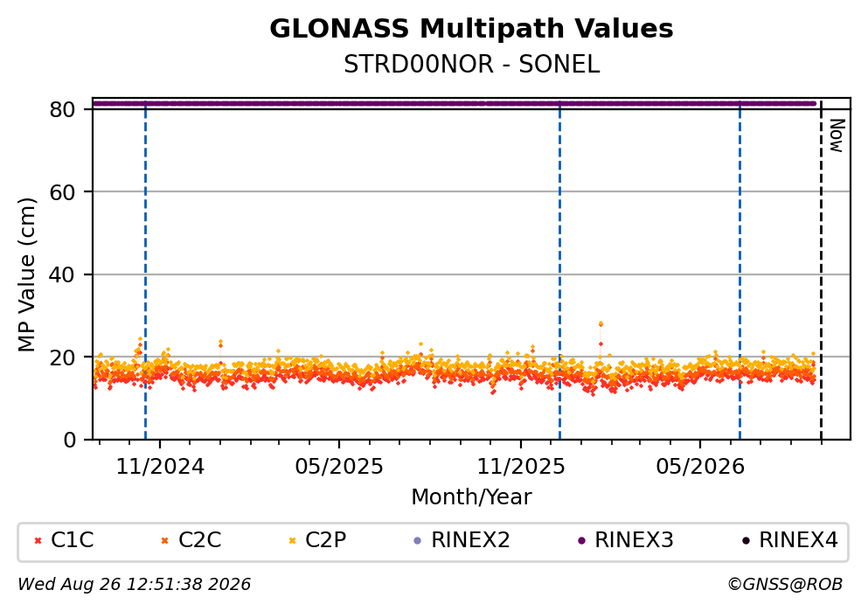Click the 11/2025 x-axis tick label
The height and width of the screenshot is (611, 868).
tap(521, 467)
